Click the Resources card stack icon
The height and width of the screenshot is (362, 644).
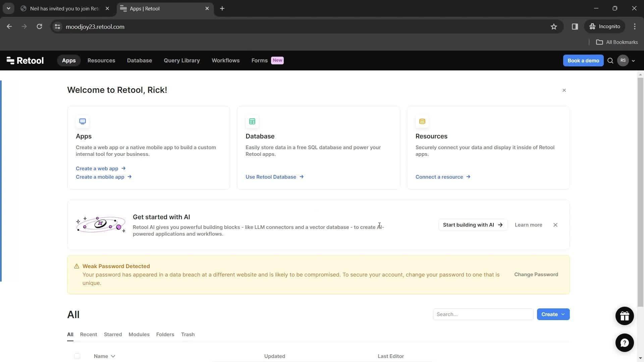click(x=422, y=121)
